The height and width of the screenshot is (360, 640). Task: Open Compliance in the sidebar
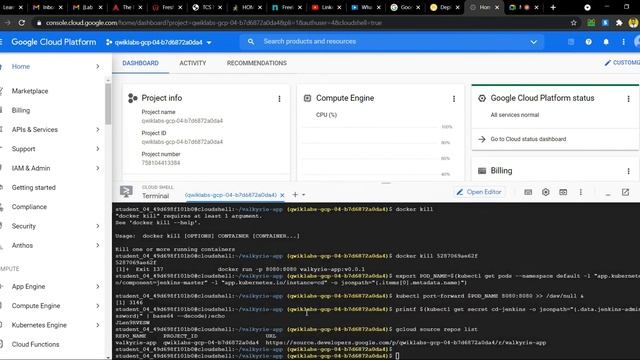pyautogui.click(x=29, y=207)
